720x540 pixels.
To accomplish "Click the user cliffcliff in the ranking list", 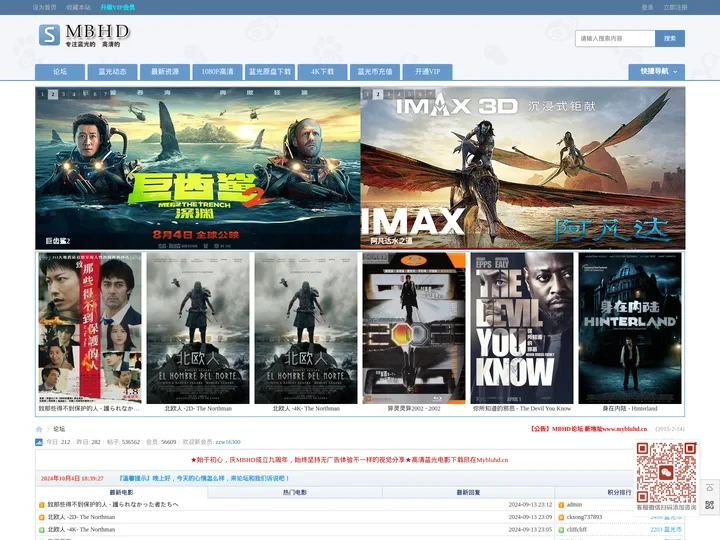I will click(x=577, y=529).
